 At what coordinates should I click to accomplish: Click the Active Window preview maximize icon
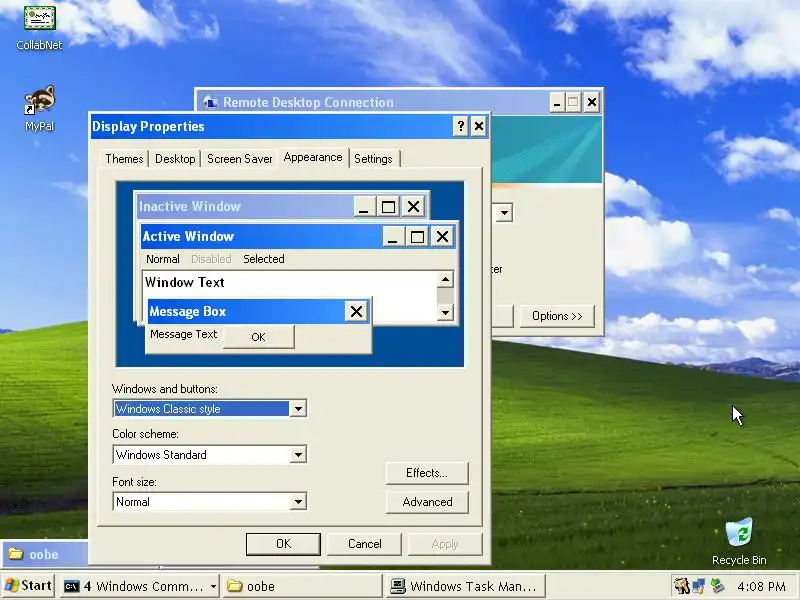click(417, 237)
